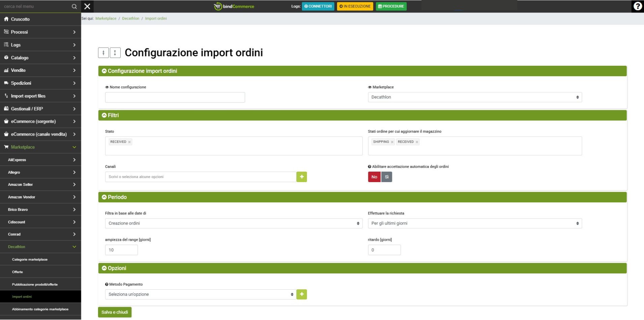The width and height of the screenshot is (644, 320).
Task: Add payment method with the plus button
Action: tap(302, 294)
